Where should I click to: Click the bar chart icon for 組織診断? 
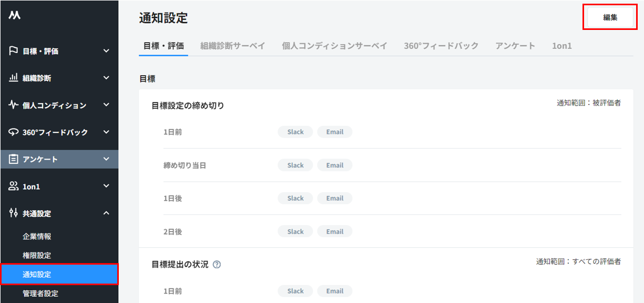14,78
